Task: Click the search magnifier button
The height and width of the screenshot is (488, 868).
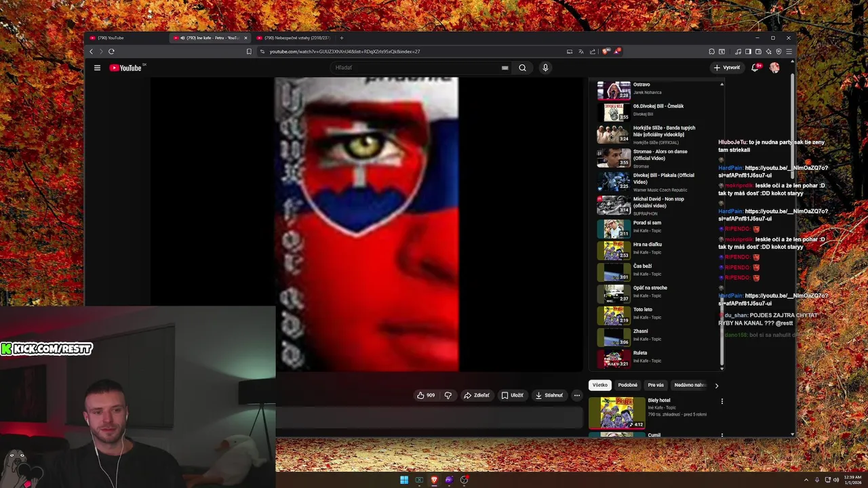Action: click(x=522, y=68)
